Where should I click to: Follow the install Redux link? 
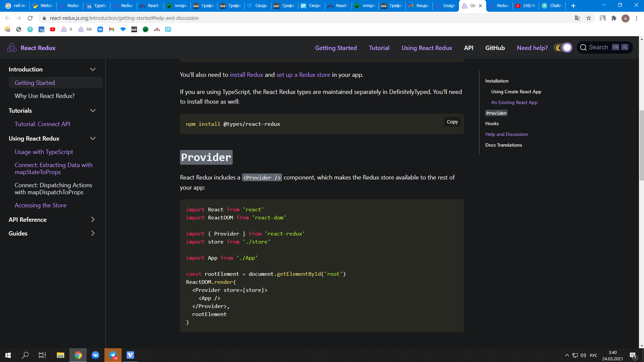246,75
